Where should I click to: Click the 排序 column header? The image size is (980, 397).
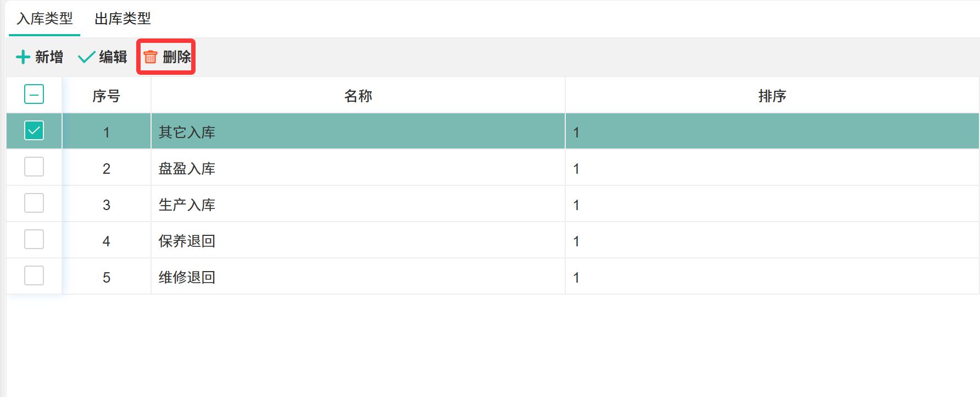pos(772,96)
